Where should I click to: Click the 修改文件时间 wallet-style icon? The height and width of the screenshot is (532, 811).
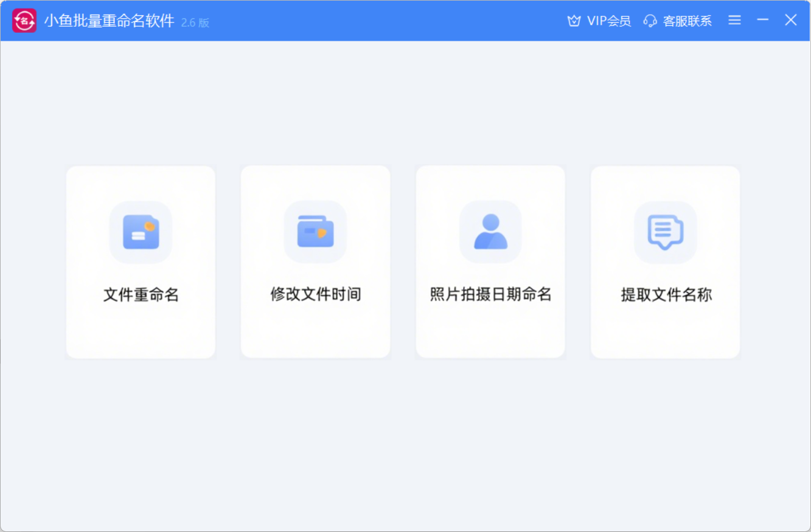(315, 232)
